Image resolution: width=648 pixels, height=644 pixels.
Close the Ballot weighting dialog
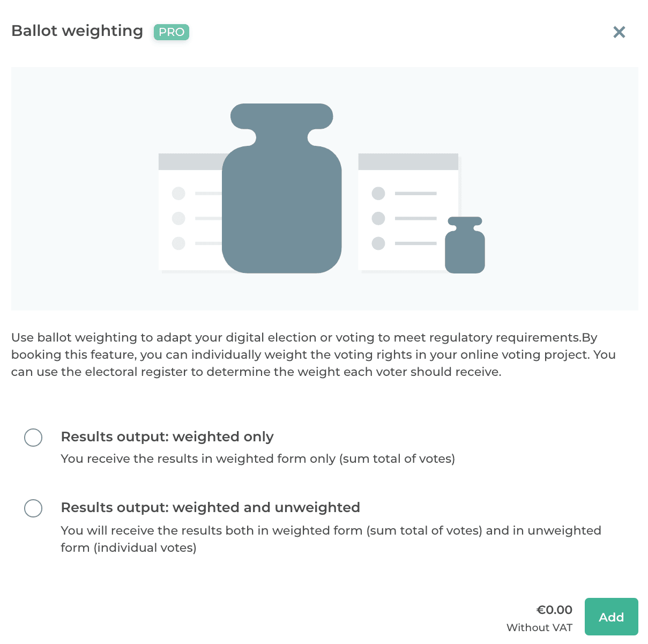[619, 32]
